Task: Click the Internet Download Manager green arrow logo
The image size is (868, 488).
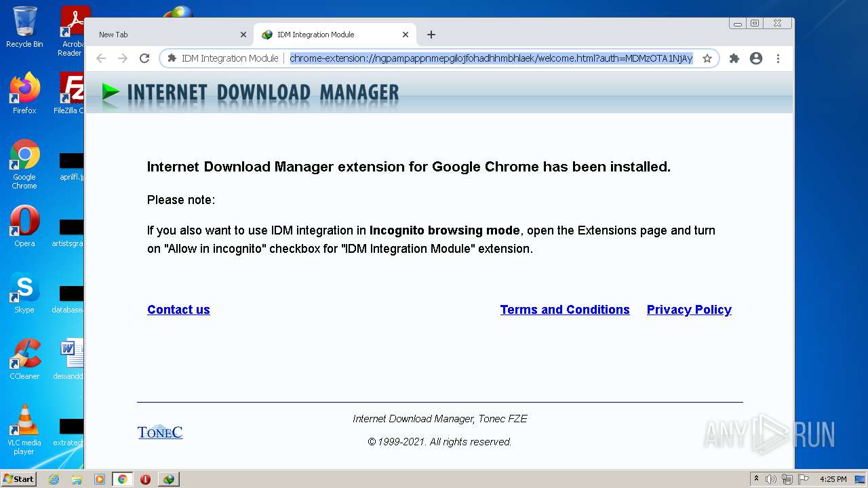Action: click(x=111, y=92)
